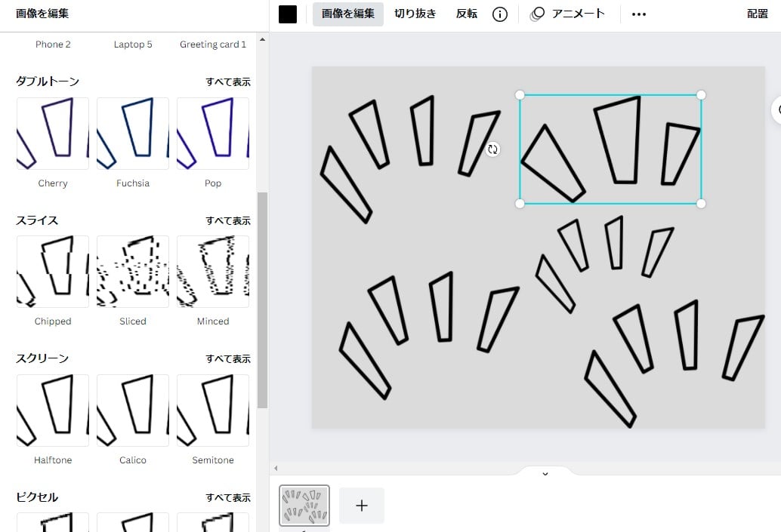Click the top-left selection resize handle

coord(520,95)
